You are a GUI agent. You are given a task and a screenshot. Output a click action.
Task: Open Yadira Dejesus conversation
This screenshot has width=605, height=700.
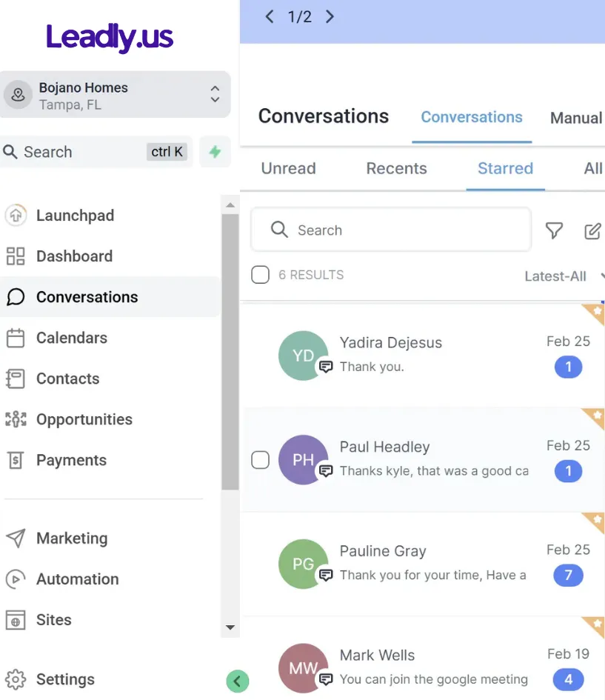[422, 356]
